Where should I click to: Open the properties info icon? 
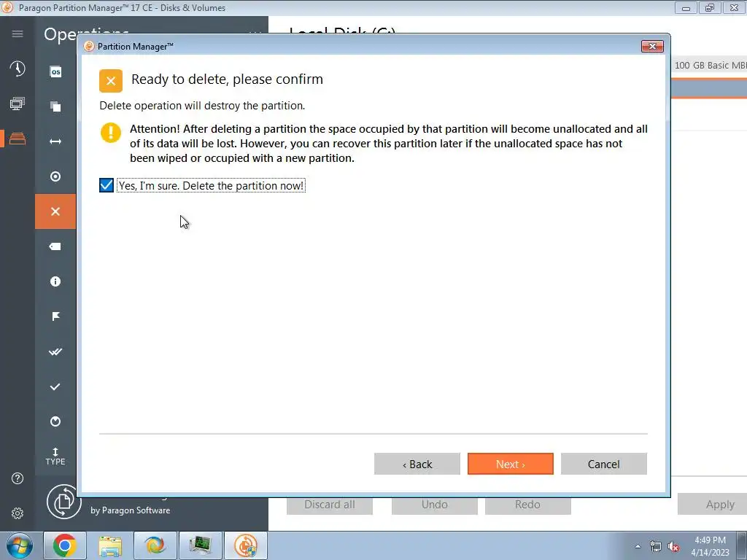point(55,281)
